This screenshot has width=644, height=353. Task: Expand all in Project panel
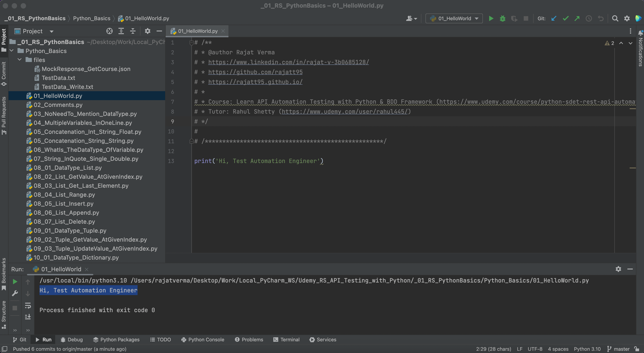tap(121, 31)
